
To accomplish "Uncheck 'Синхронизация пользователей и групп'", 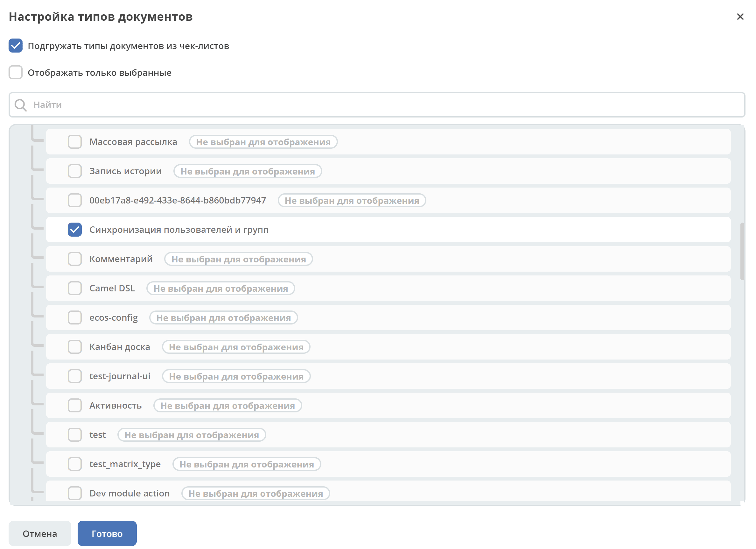I will (x=75, y=230).
